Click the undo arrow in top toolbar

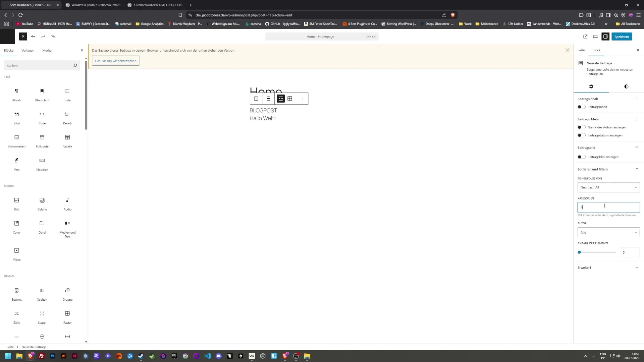pos(33,37)
